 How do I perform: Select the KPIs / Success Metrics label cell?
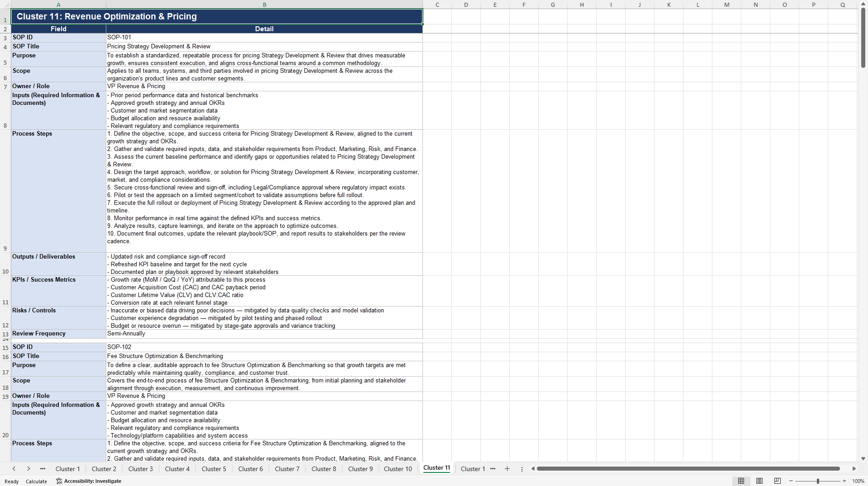[58, 291]
